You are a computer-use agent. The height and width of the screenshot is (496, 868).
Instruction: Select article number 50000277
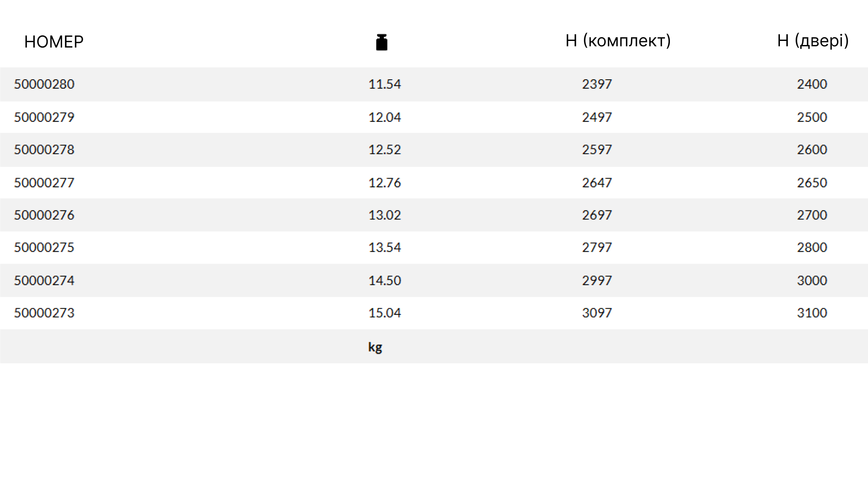click(x=44, y=183)
